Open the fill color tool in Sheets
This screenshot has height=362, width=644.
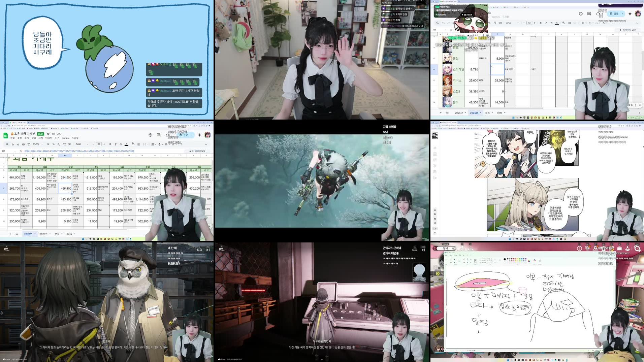pos(133,144)
